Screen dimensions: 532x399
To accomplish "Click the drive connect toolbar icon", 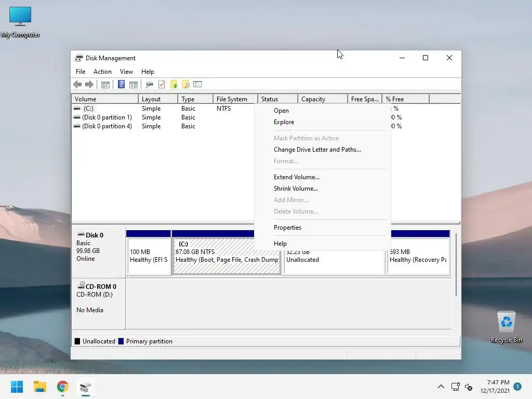I will click(x=149, y=85).
